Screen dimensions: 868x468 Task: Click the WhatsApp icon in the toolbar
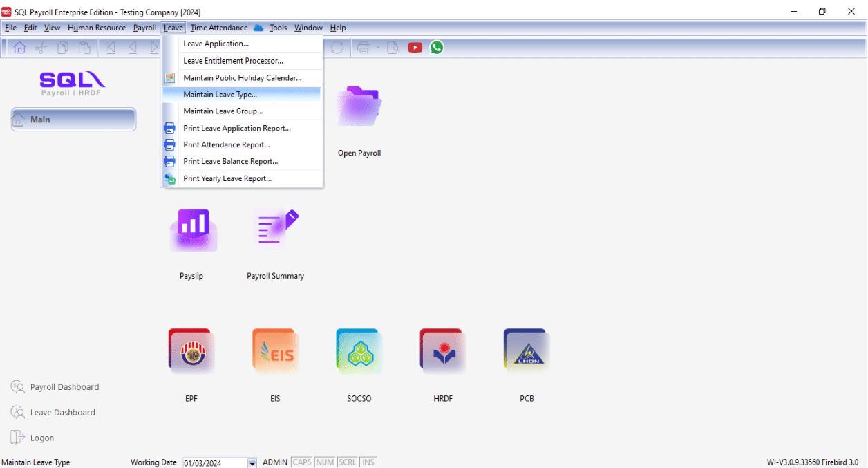pos(436,48)
